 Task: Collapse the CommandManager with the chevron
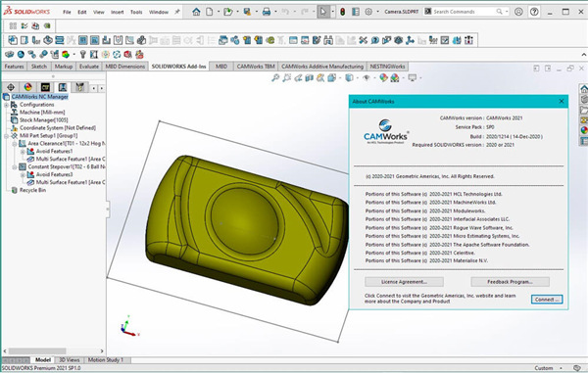click(x=583, y=55)
